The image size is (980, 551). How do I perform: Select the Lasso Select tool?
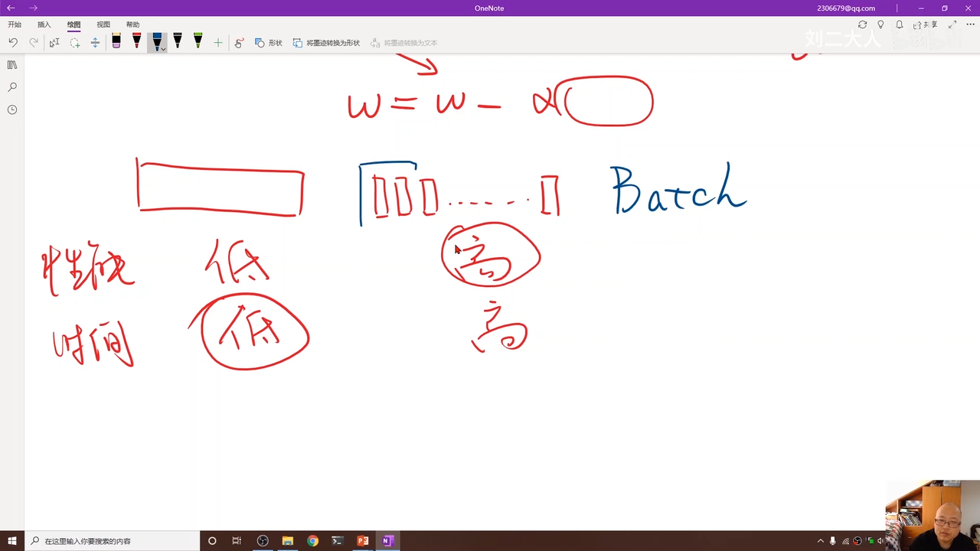[75, 43]
